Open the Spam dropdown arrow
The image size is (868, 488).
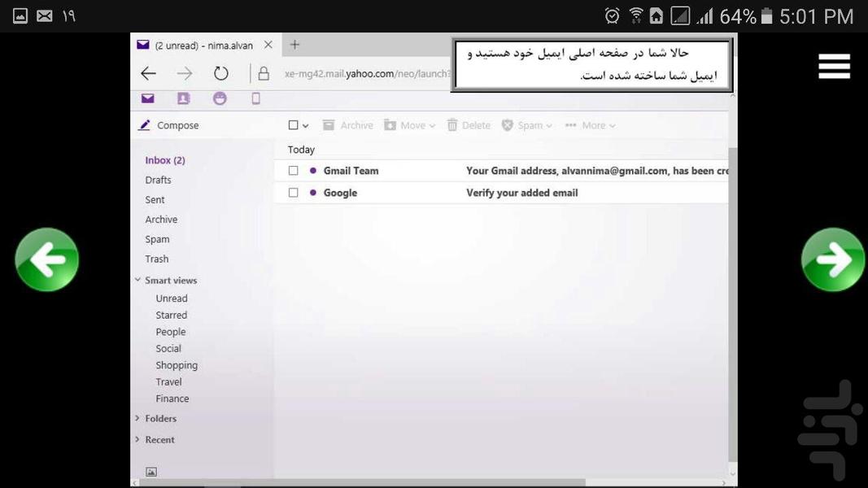[549, 126]
